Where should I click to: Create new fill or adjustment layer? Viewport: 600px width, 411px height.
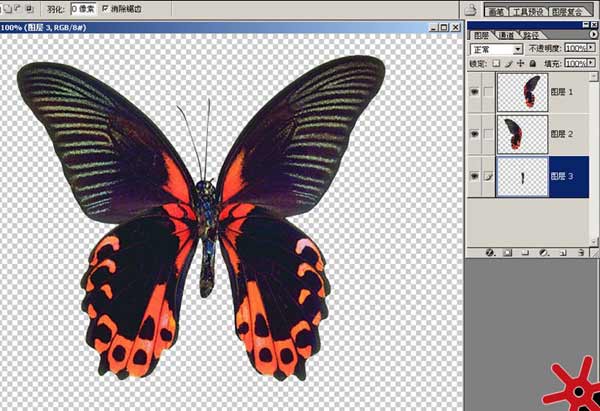544,253
